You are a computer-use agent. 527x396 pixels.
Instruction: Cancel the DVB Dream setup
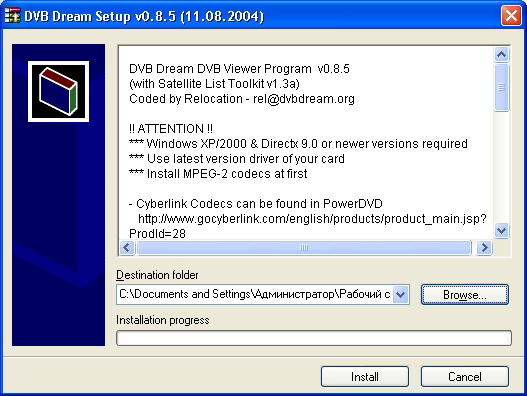[x=464, y=377]
